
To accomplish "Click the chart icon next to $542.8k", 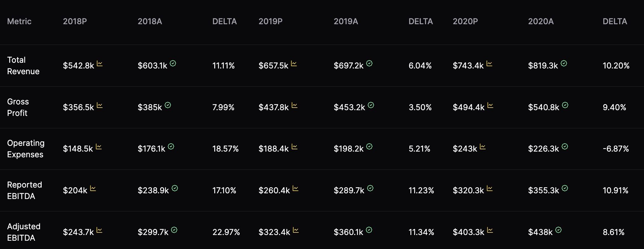I will [x=99, y=64].
